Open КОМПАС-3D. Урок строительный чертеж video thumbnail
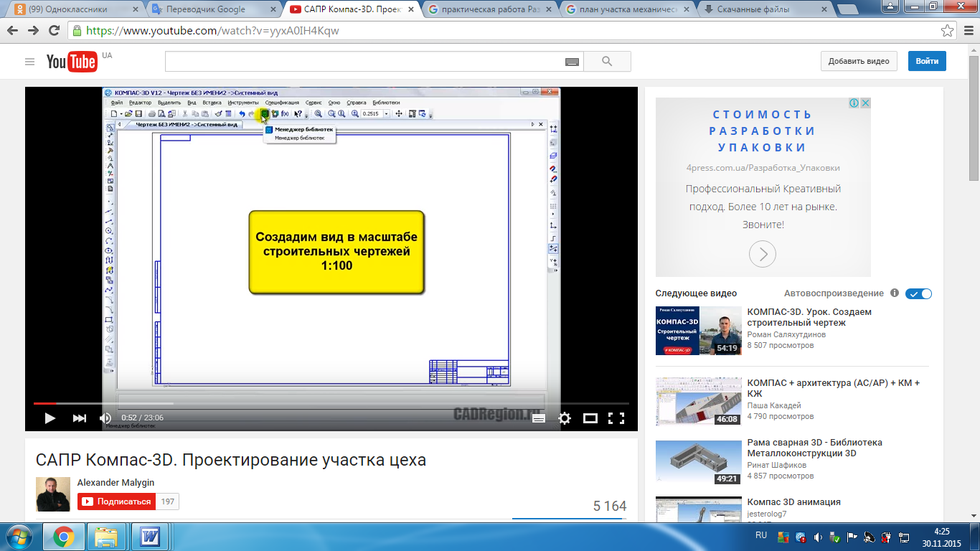The image size is (980, 551). [698, 331]
